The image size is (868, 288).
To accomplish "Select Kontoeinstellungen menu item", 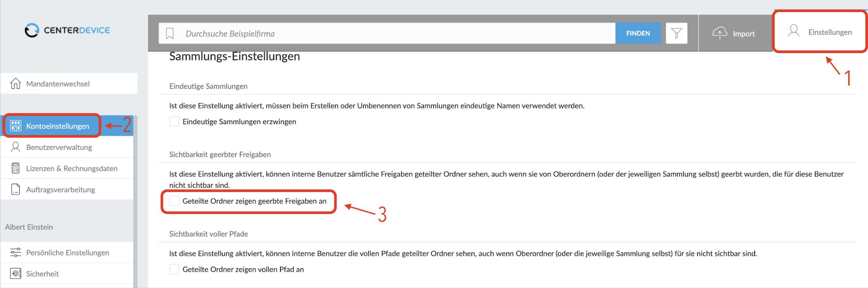I will click(x=67, y=126).
